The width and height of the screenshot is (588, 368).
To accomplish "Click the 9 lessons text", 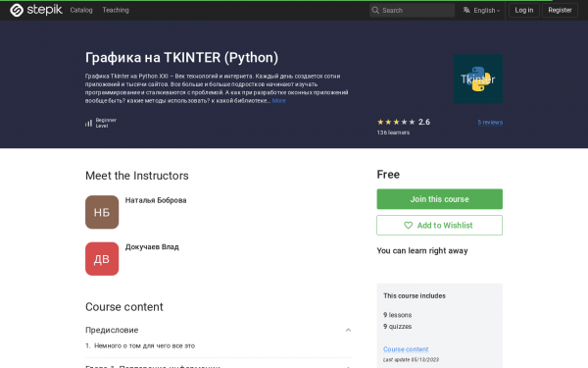I will coord(398,315).
